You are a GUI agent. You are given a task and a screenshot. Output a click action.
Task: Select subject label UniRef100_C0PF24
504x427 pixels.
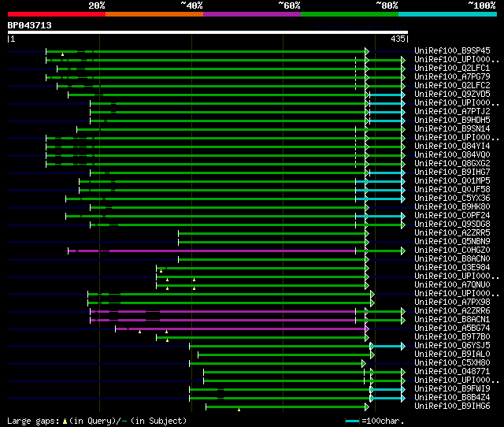452,216
